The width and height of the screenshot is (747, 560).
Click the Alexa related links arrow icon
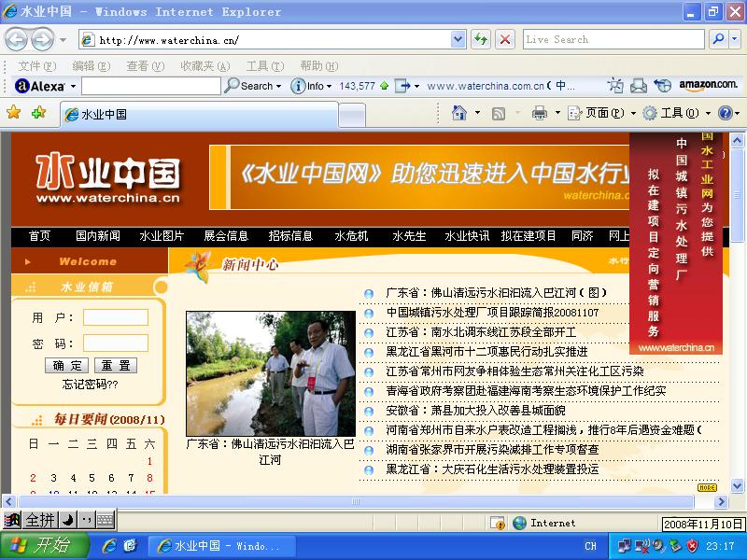pos(403,86)
